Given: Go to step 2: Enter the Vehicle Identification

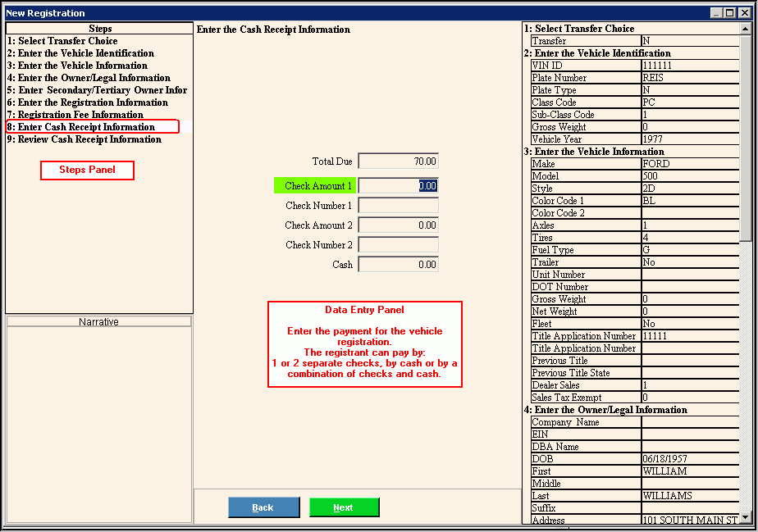Looking at the screenshot, I should [80, 53].
